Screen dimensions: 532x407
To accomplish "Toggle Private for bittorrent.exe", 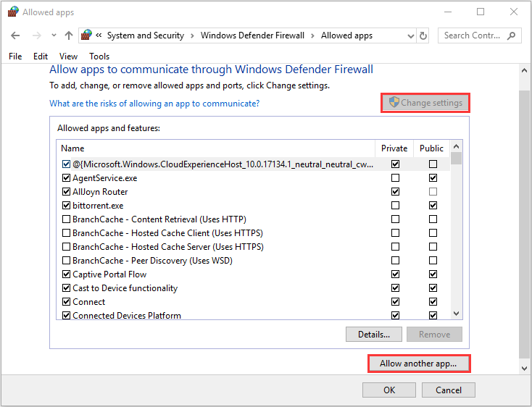I will [395, 206].
